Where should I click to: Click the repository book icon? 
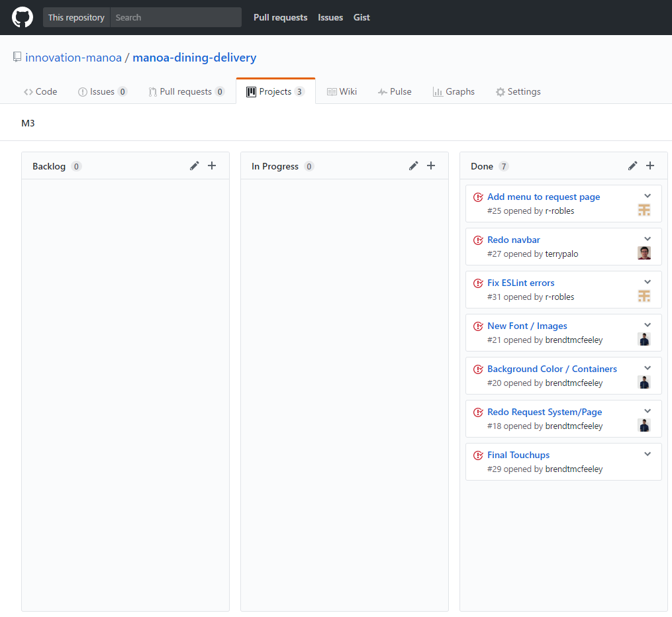pyautogui.click(x=17, y=57)
